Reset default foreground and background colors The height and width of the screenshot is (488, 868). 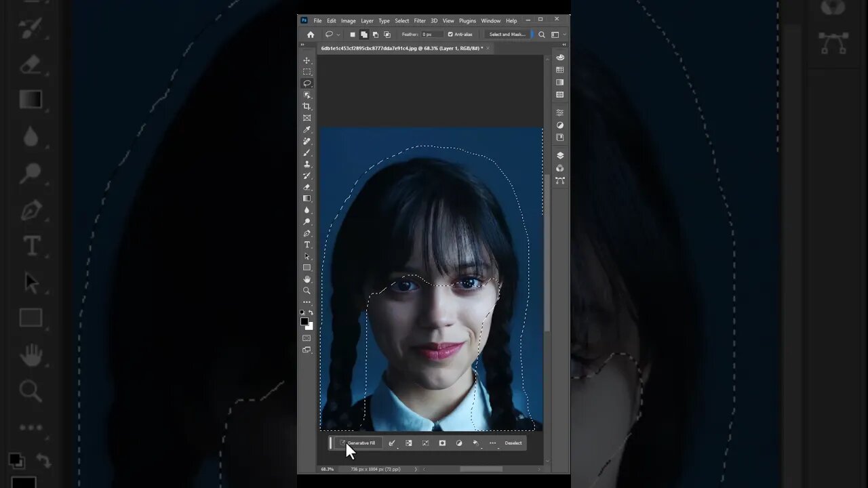[303, 312]
